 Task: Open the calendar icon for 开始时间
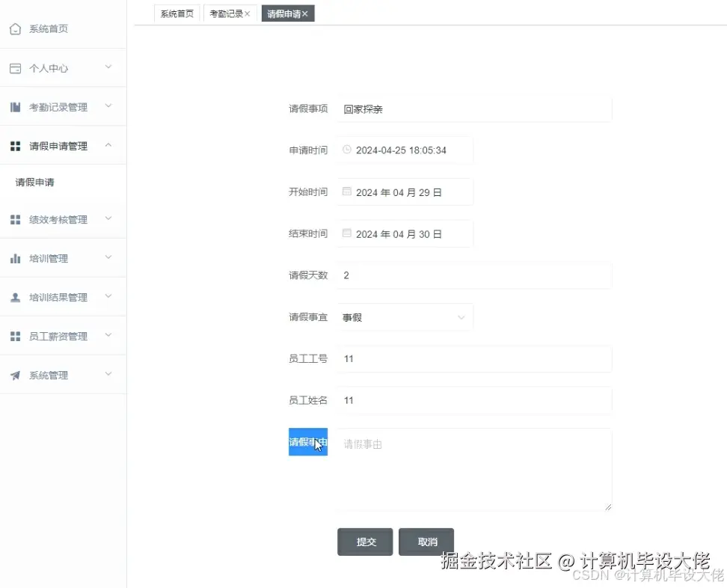click(346, 192)
